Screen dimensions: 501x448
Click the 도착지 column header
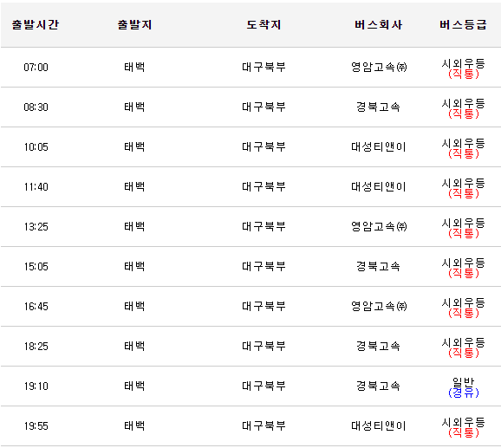tap(264, 24)
